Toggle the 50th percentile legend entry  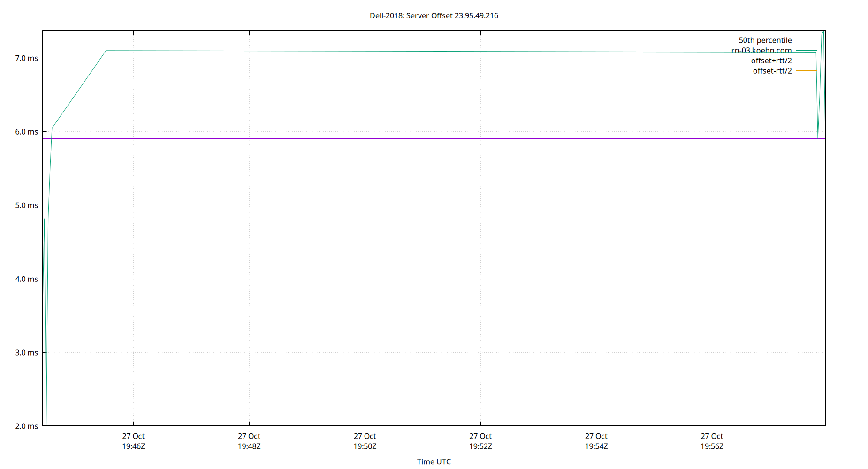[765, 40]
